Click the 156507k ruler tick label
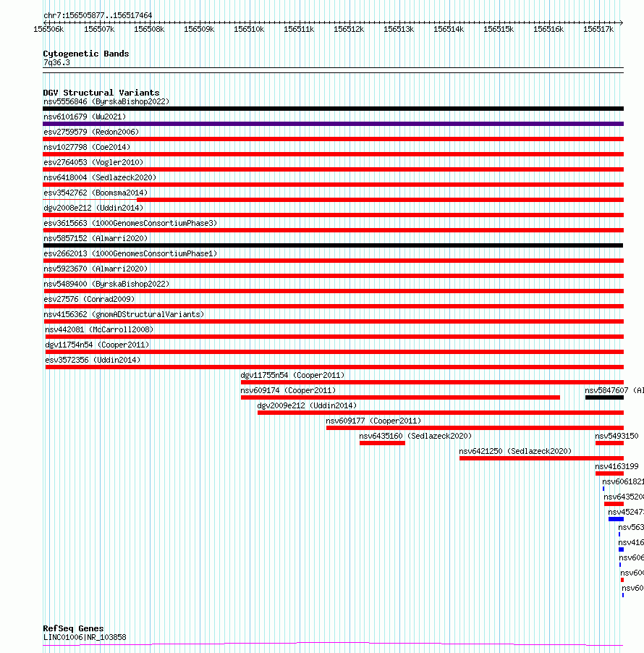This screenshot has width=644, height=653. point(99,29)
